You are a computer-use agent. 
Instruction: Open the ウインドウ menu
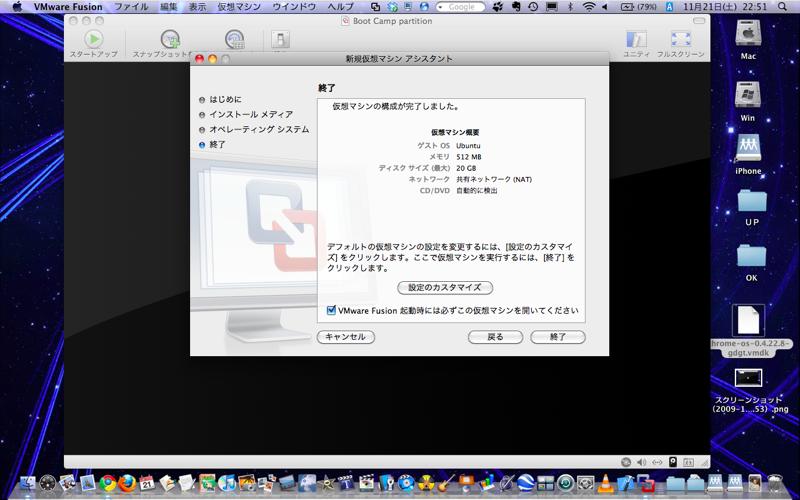pyautogui.click(x=294, y=7)
